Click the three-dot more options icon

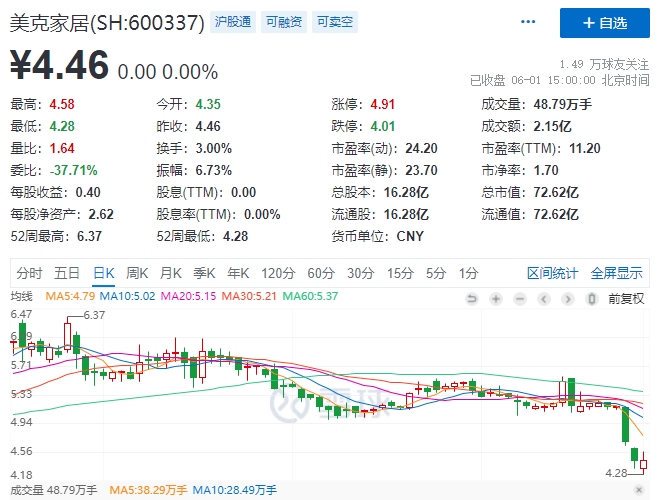click(527, 22)
